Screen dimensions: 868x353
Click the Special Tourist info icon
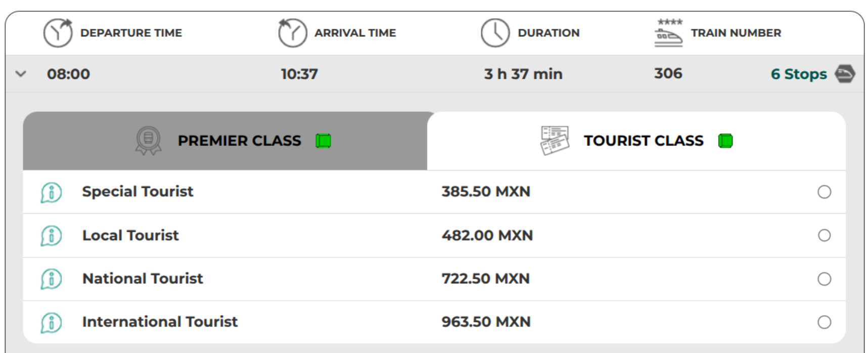51,192
